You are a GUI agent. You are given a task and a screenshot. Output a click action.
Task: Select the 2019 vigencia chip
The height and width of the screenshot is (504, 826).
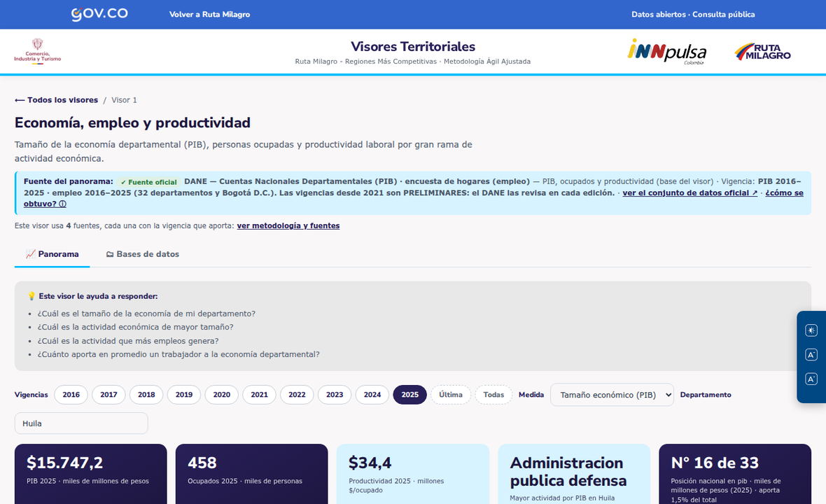[x=184, y=395]
